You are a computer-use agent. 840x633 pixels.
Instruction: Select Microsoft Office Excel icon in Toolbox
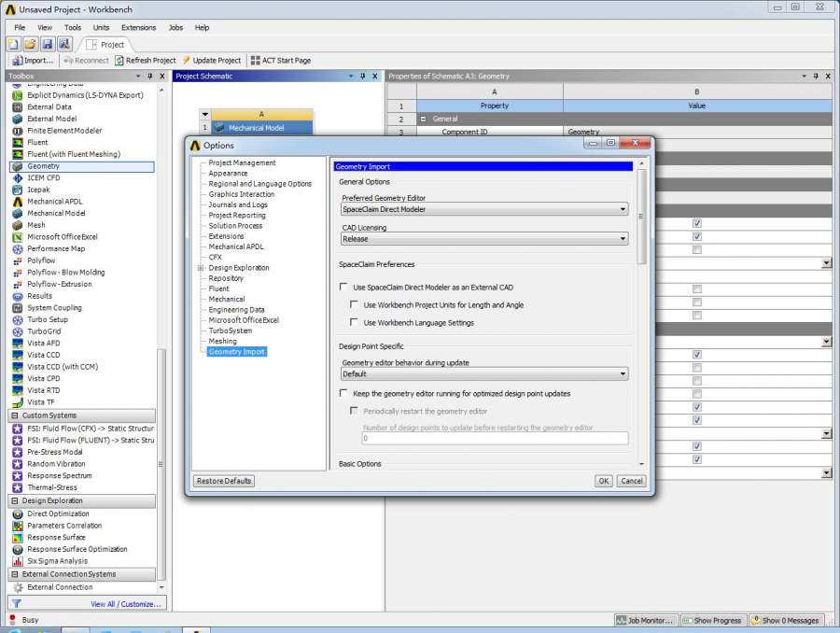(18, 237)
